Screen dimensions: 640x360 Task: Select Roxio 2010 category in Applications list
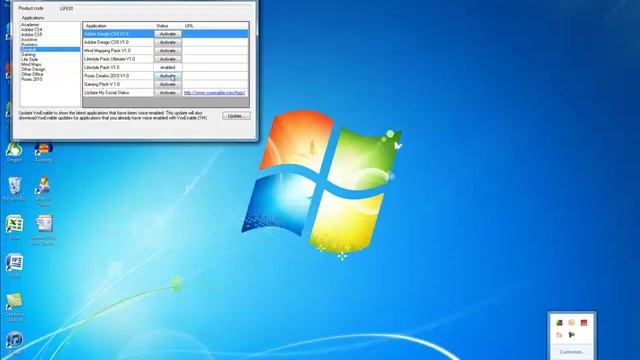pyautogui.click(x=31, y=79)
